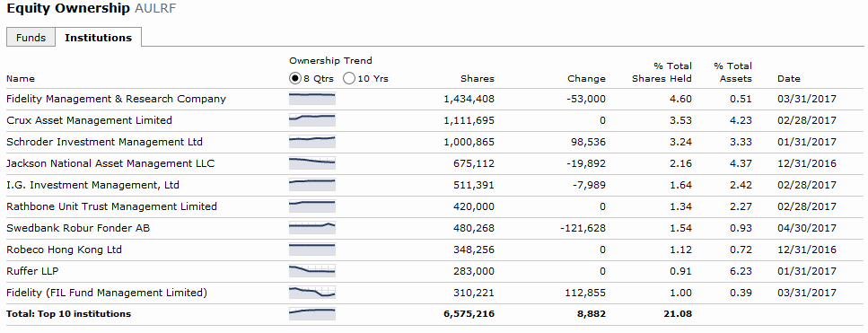Click the Date column header
The height and width of the screenshot is (333, 868).
pyautogui.click(x=789, y=79)
